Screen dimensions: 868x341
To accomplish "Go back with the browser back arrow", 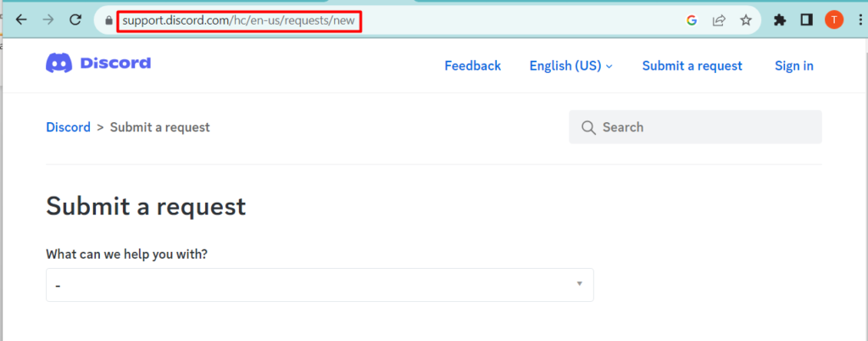I will pos(21,20).
